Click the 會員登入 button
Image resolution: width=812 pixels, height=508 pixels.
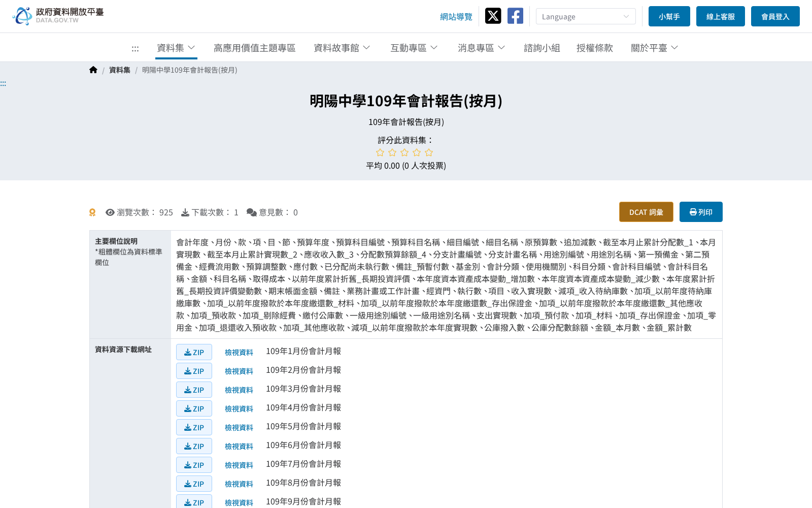point(775,16)
